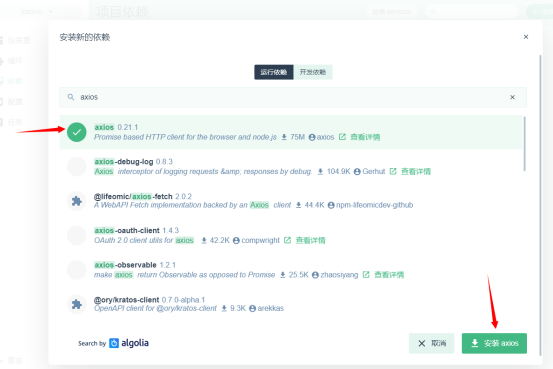This screenshot has width=553, height=369.
Task: Select the axios-observable package avatar
Action: click(x=77, y=270)
